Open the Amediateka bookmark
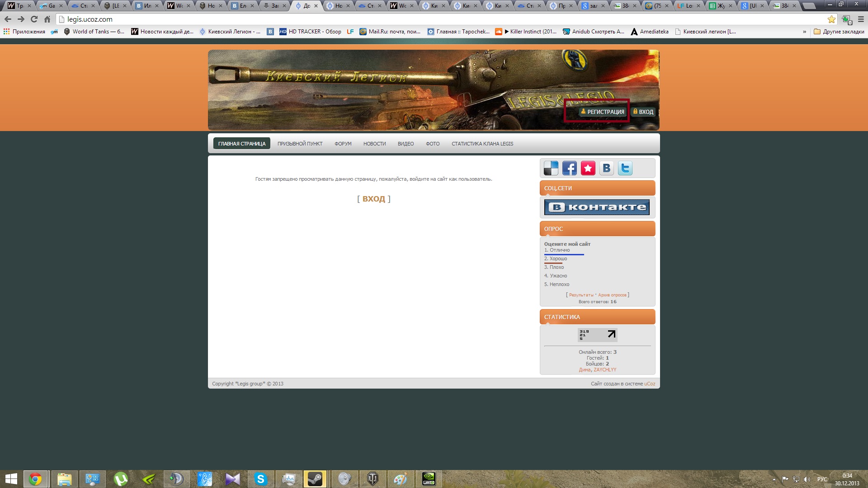Screen dimensions: 868x488 [650, 32]
